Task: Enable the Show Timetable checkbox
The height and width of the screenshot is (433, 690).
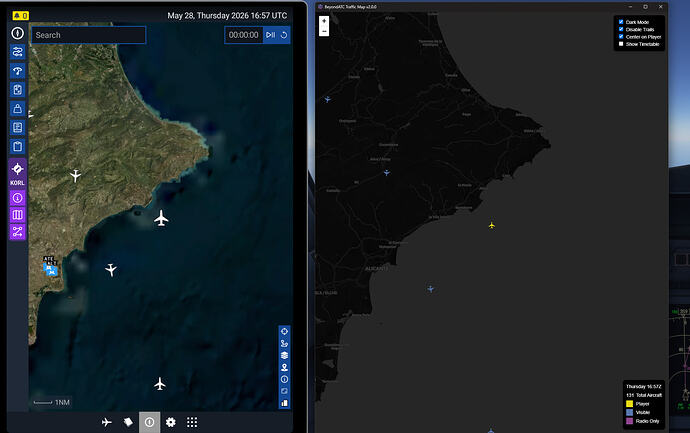Action: 621,44
